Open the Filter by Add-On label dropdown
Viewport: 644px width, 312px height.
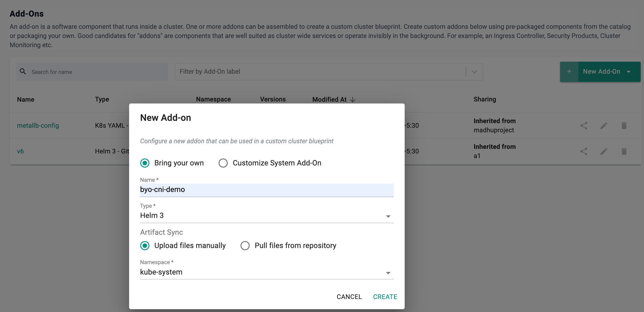(474, 72)
